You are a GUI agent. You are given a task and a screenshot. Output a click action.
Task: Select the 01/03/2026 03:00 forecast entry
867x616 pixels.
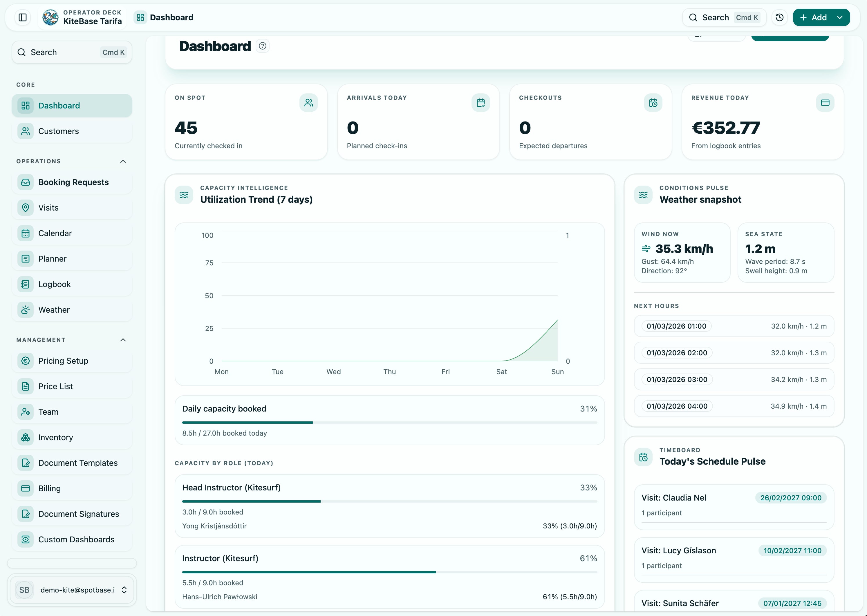click(x=733, y=379)
